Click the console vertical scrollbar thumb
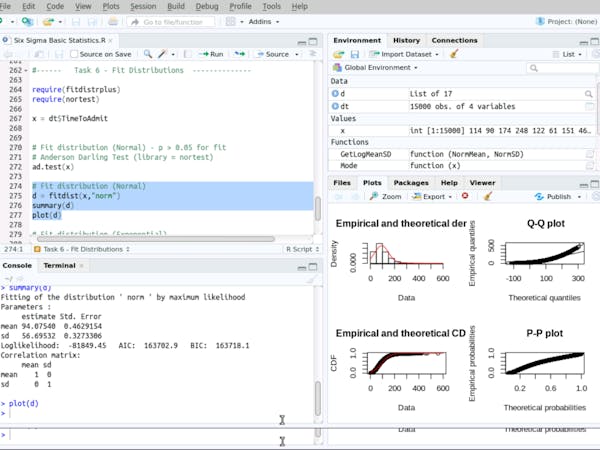 318,398
